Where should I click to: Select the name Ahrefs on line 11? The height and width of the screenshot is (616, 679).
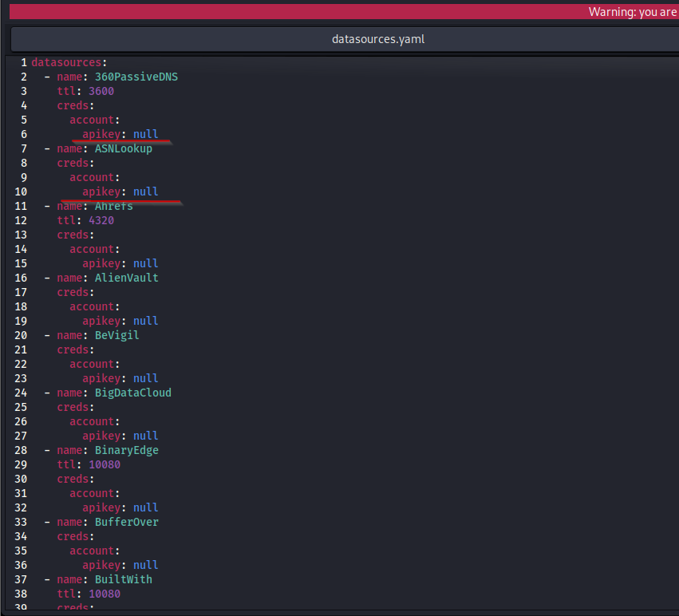114,206
